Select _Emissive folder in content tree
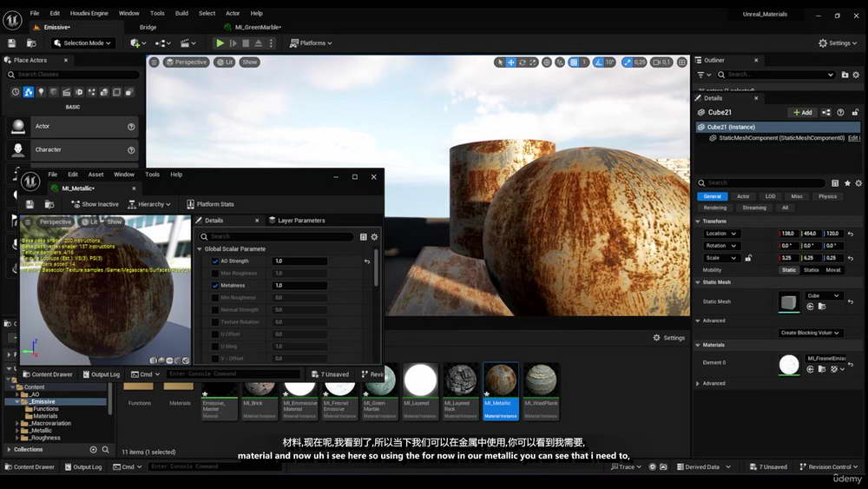Image resolution: width=868 pixels, height=489 pixels. click(x=43, y=401)
